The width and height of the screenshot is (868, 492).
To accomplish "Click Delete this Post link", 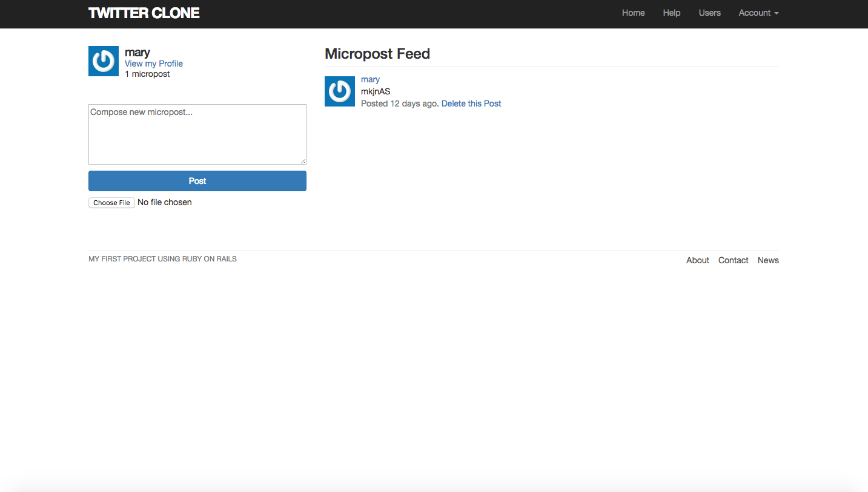I will coord(471,103).
